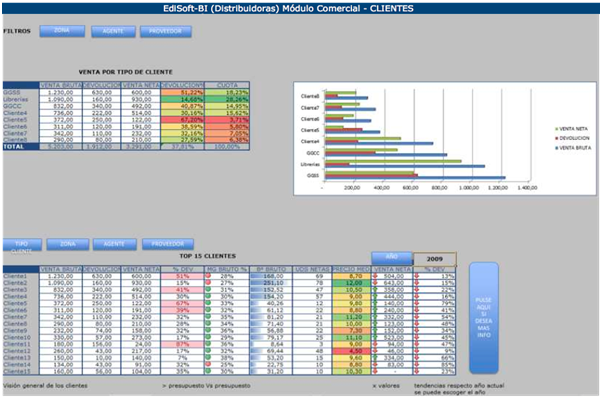602x399 pixels.
Task: Click Cliente7's red arrow in trend % DEV column
Action: (x=417, y=317)
